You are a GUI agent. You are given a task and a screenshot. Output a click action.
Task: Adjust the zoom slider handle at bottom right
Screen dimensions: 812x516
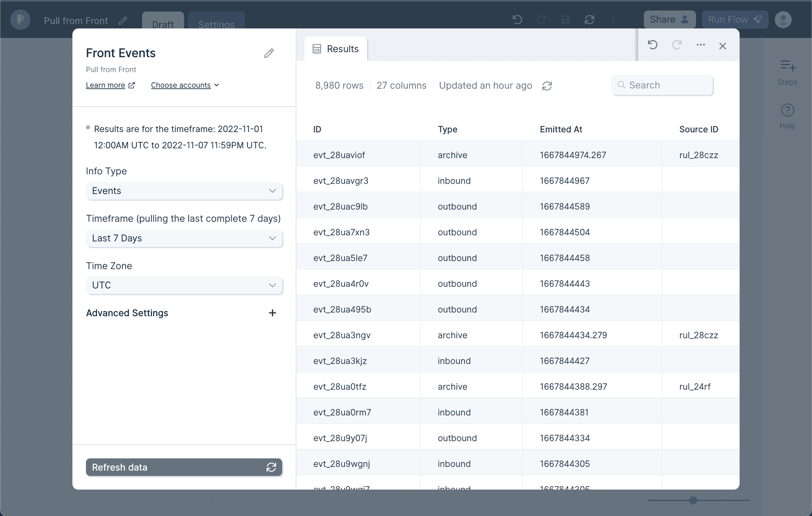pos(693,500)
